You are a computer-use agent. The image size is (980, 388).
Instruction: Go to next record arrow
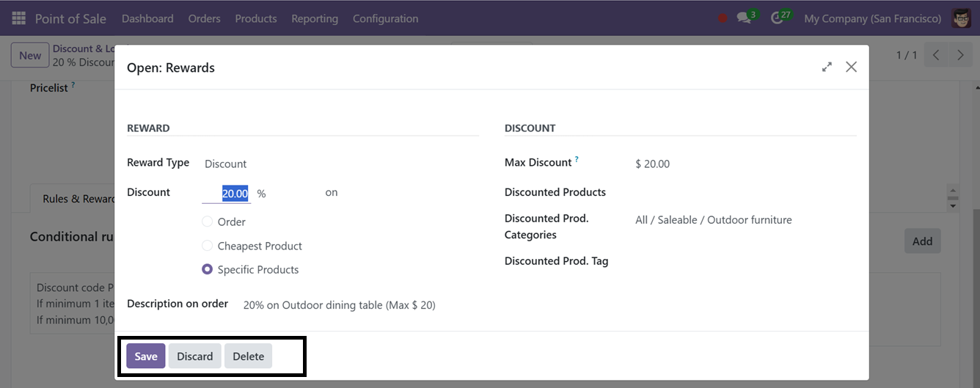tap(959, 55)
